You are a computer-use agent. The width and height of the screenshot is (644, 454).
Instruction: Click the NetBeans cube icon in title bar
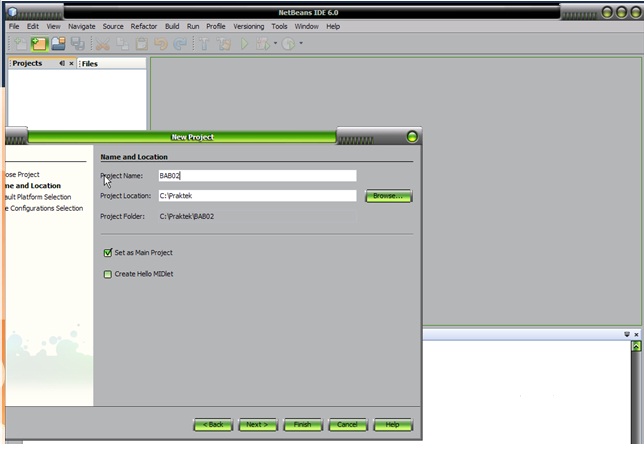tap(12, 12)
